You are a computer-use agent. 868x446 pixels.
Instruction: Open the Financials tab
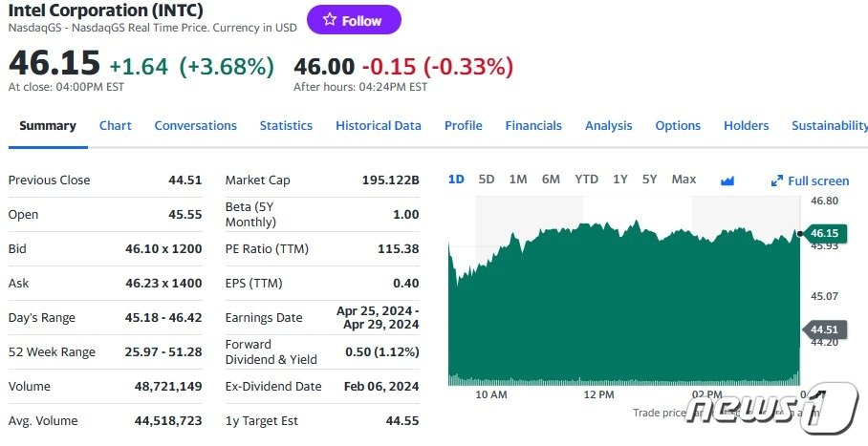533,125
